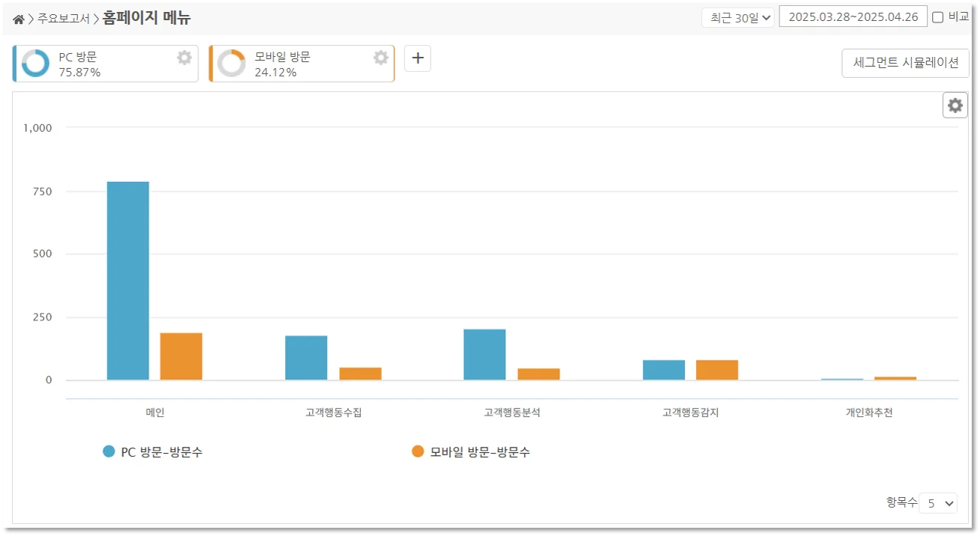Open the 최근 30일 date preset dropdown
Screen dimensions: 980x536
737,16
